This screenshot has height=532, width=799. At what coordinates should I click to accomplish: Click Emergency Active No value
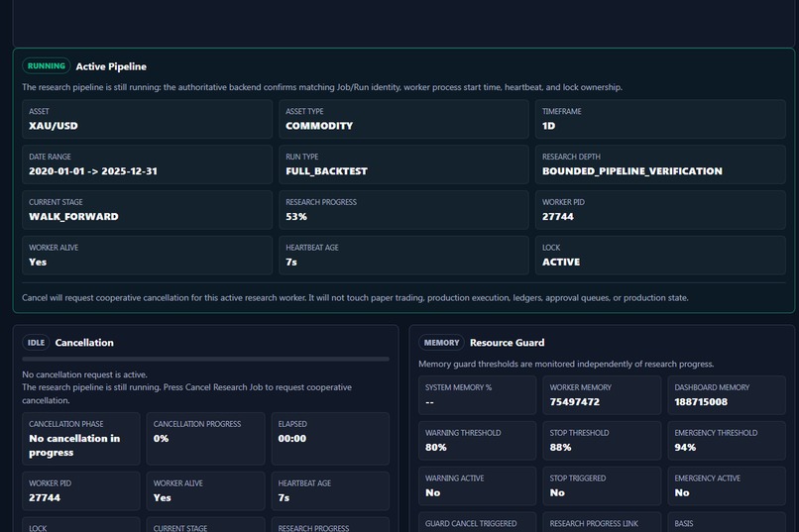(682, 492)
